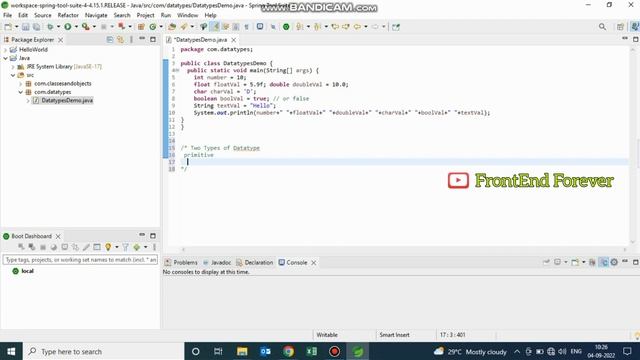The image size is (640, 360).
Task: Open the Project menu
Action: [145, 15]
